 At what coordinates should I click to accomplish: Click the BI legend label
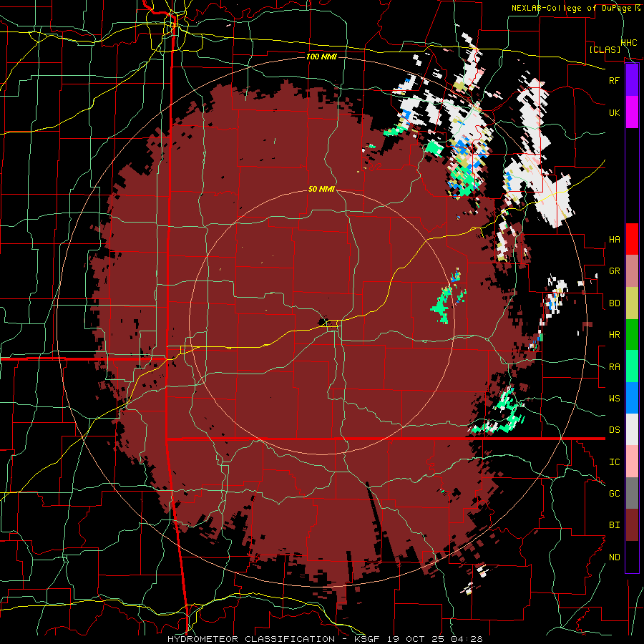tap(614, 525)
